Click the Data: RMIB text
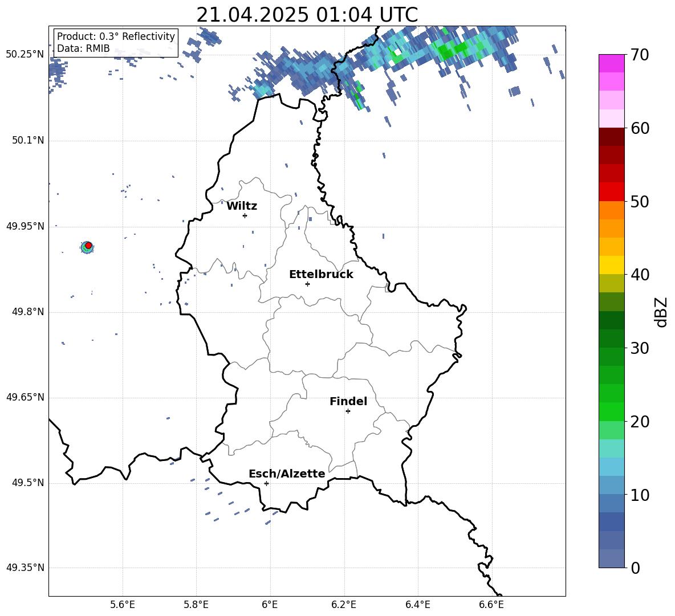Viewport: 675px width, 616px height. tap(83, 48)
